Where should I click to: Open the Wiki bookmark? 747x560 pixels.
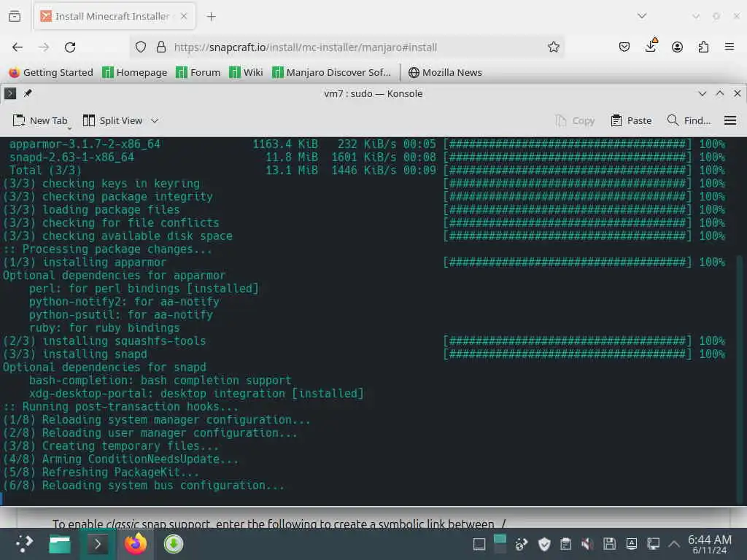[246, 72]
